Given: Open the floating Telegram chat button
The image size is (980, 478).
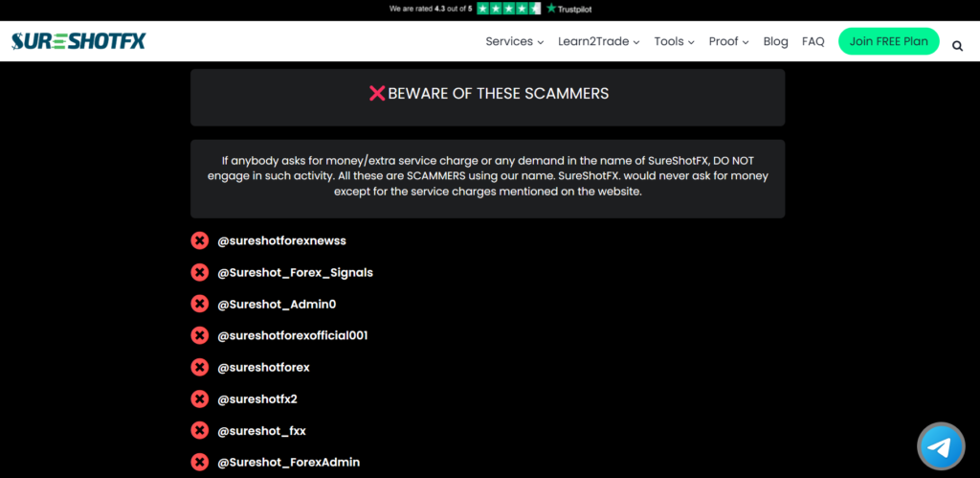Looking at the screenshot, I should point(941,446).
